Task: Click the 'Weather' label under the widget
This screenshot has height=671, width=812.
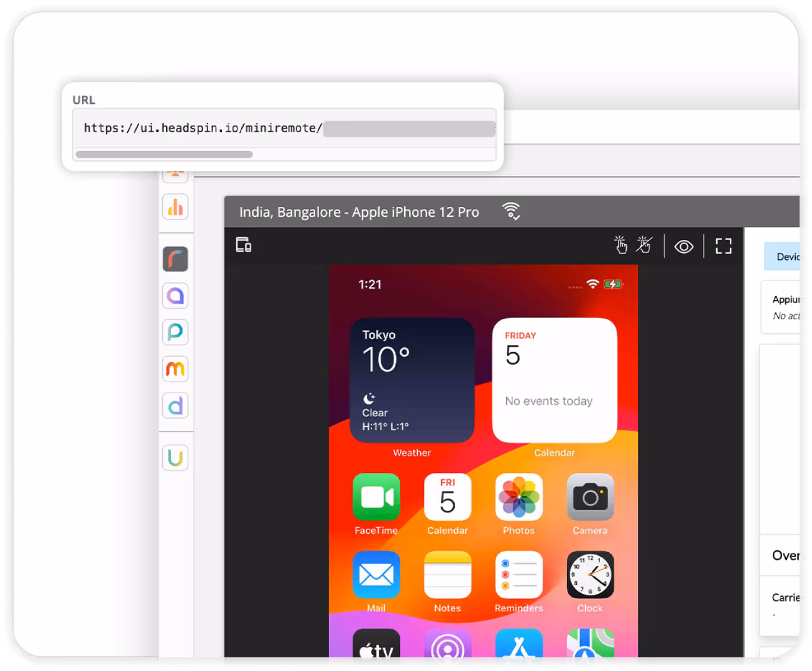Action: pyautogui.click(x=412, y=453)
